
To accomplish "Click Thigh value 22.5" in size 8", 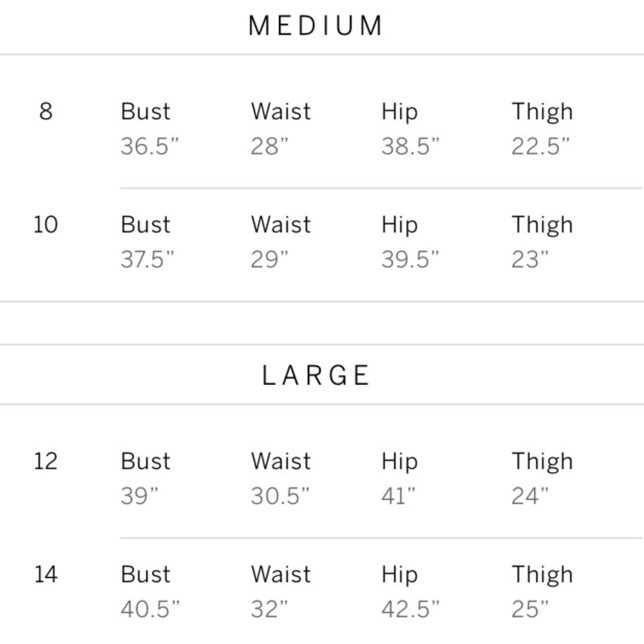I will pos(541,146).
